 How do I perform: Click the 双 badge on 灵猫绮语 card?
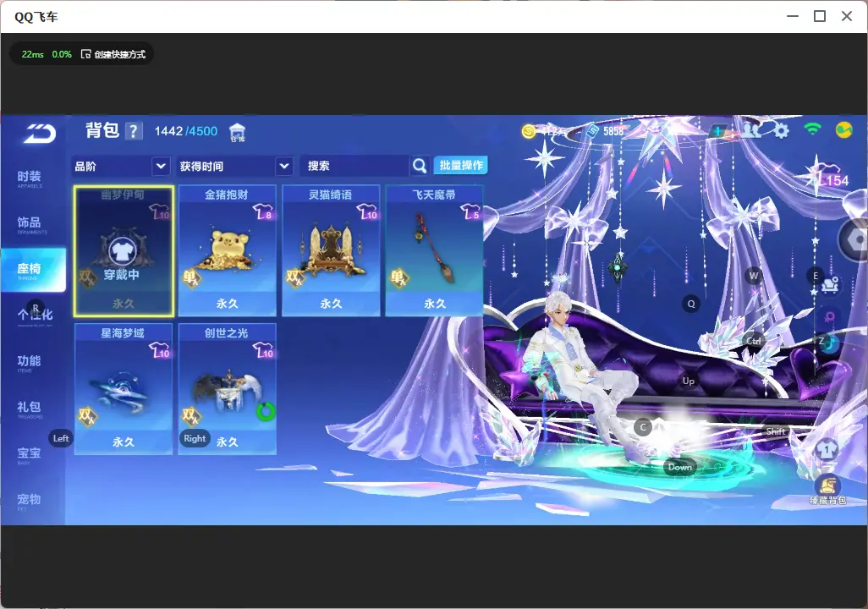coord(295,277)
